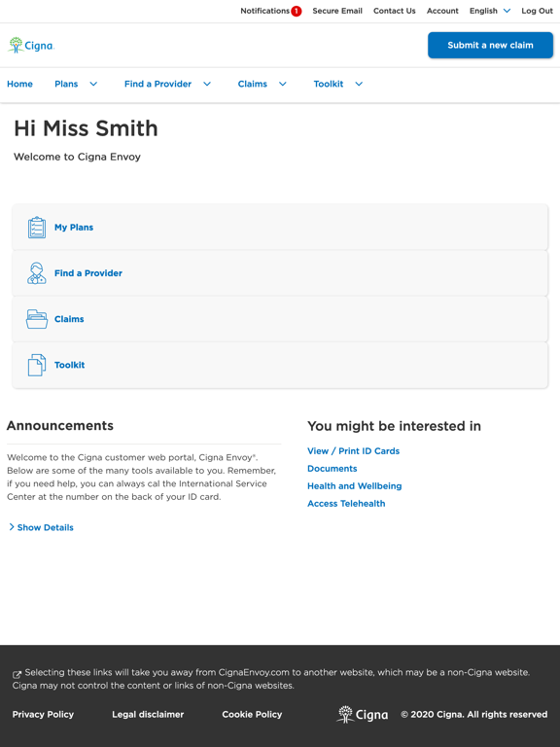This screenshot has width=560, height=747.
Task: Open Legal disclaimer in footer
Action: tap(148, 714)
